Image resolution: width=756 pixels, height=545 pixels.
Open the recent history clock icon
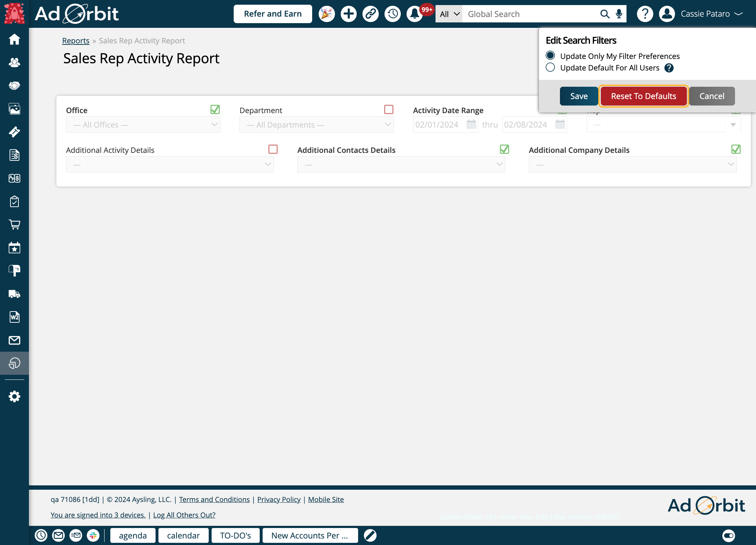pos(392,14)
